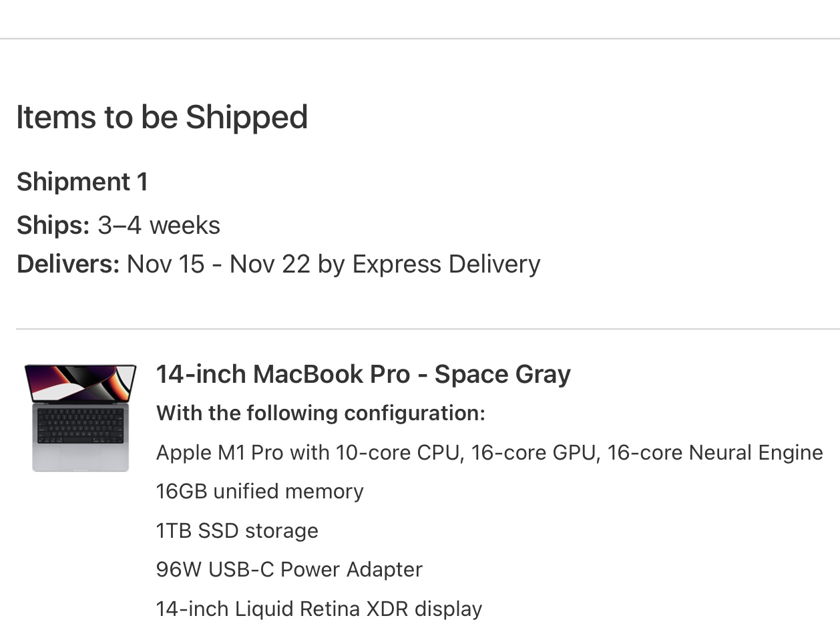Click the "Nov 15 - Nov 22" delivery dates
Viewport: 840px width, 630px height.
[x=218, y=265]
